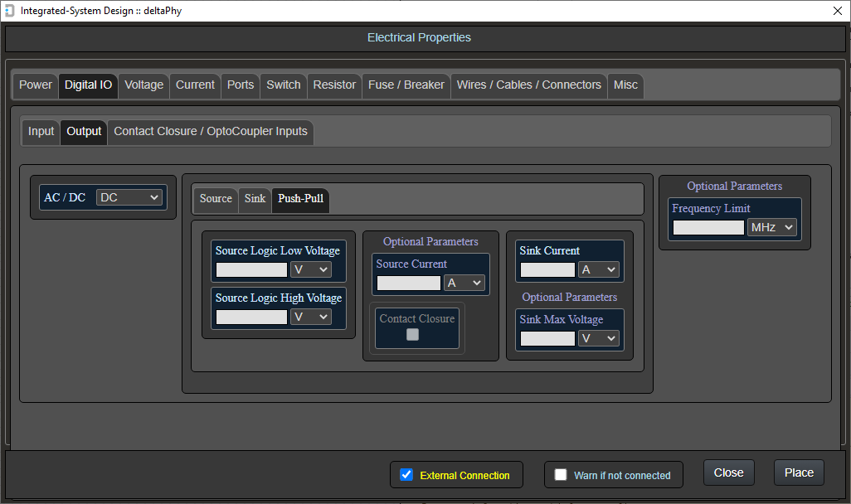
Task: Select the Sink output mode tab
Action: click(255, 198)
